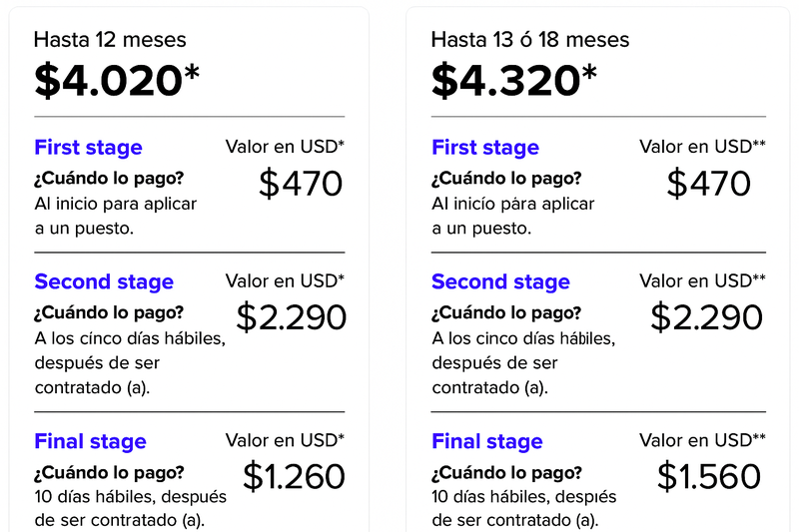Click the $1.560 final stage amount
799x532 pixels.
point(709,476)
